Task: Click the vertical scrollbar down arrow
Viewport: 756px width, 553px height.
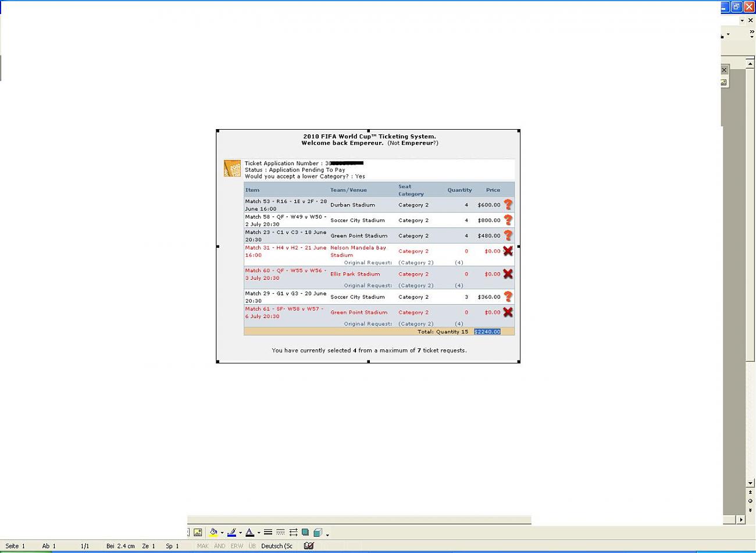Action: (750, 483)
